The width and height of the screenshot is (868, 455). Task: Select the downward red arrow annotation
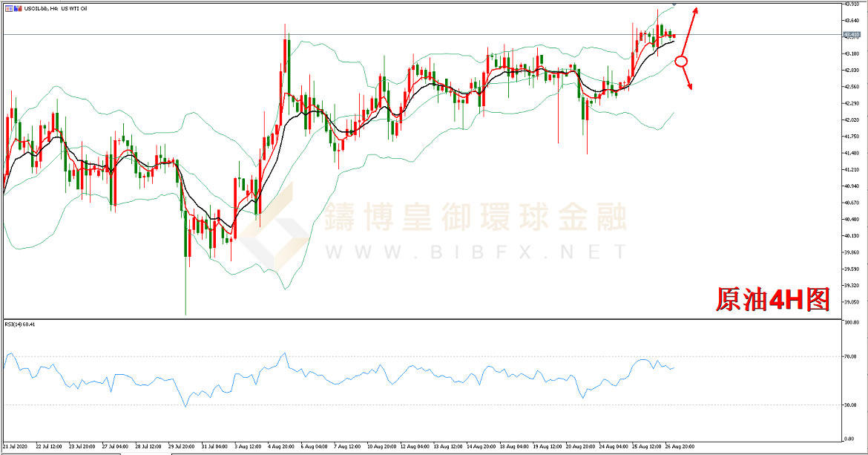(688, 79)
